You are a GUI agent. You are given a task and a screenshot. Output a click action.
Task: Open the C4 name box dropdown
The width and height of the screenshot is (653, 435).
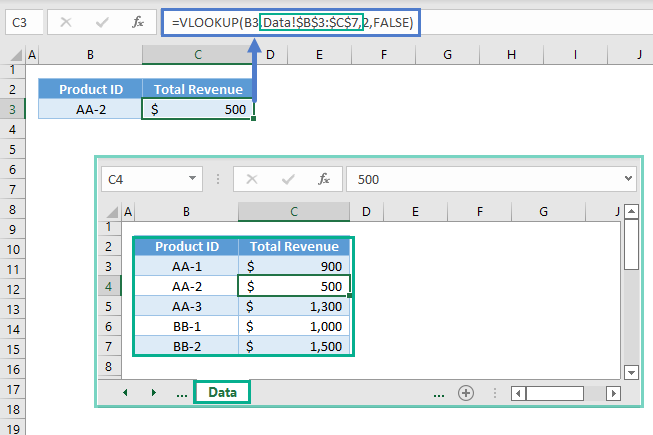(x=193, y=179)
